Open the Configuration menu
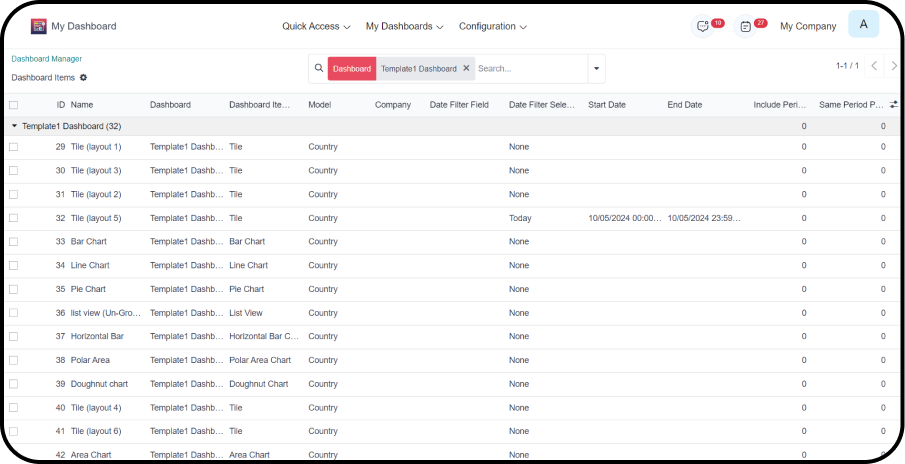The image size is (905, 464). click(492, 26)
